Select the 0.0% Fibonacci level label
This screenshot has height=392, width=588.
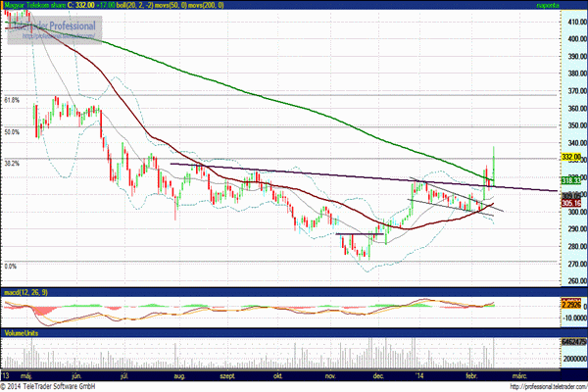pyautogui.click(x=11, y=267)
